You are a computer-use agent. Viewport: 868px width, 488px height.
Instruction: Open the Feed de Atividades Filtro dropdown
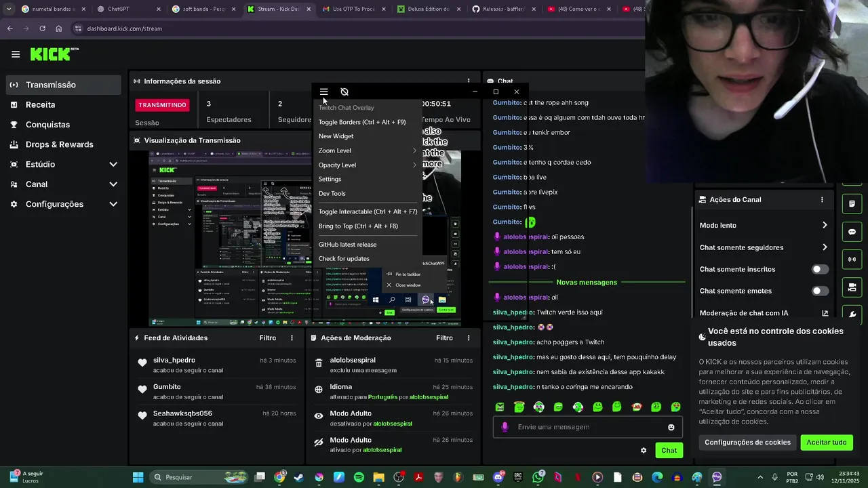point(267,338)
